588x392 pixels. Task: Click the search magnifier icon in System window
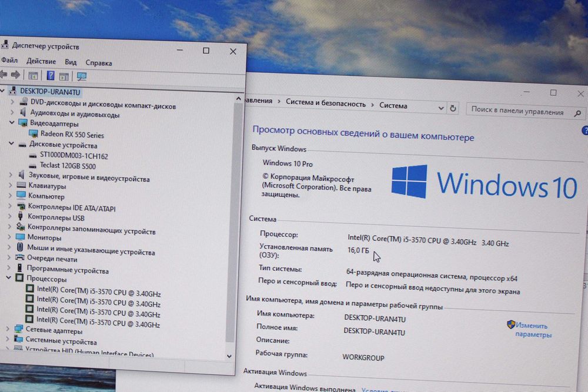577,113
